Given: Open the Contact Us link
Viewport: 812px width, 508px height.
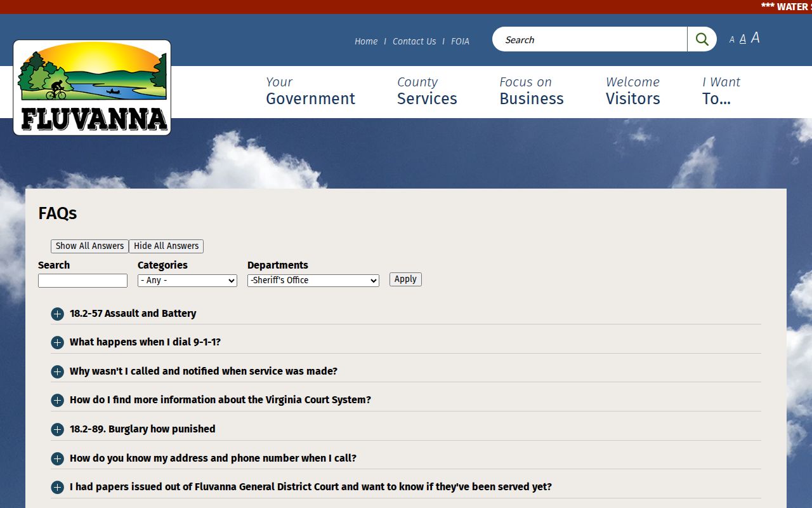Looking at the screenshot, I should point(414,41).
